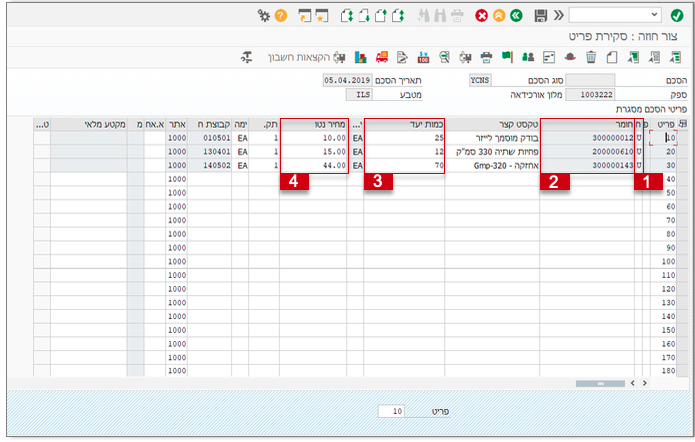
Task: Click material group cell 010501
Action: tap(210, 138)
